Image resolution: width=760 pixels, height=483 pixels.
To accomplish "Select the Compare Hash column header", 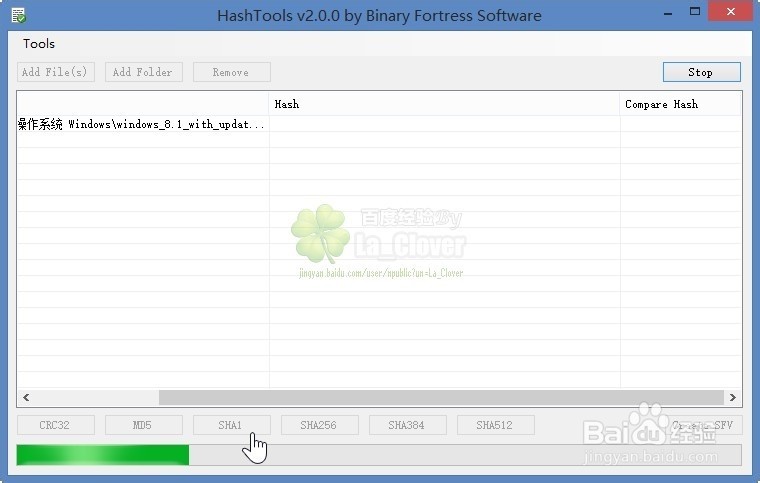I will [x=681, y=104].
